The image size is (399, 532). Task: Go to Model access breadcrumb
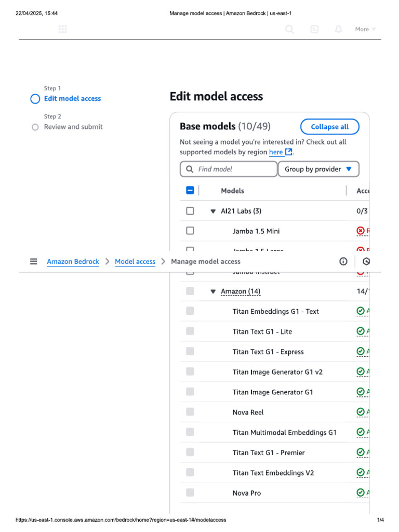coord(135,261)
